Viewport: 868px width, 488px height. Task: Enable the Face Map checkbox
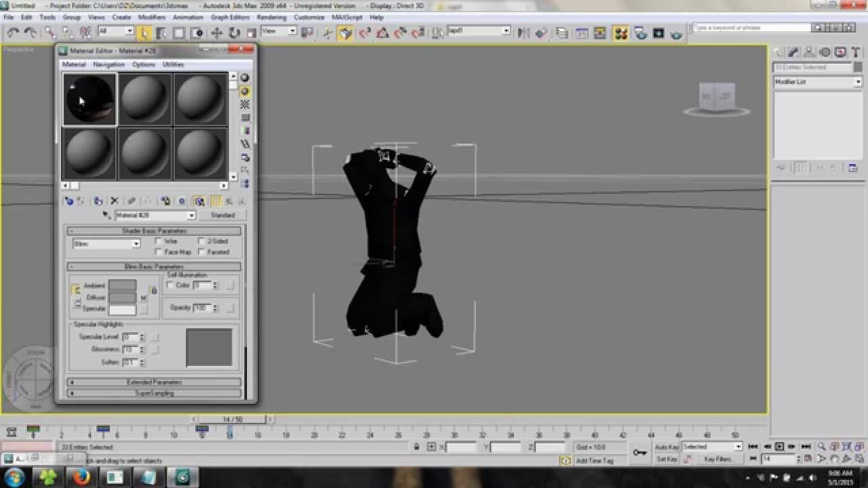(159, 251)
